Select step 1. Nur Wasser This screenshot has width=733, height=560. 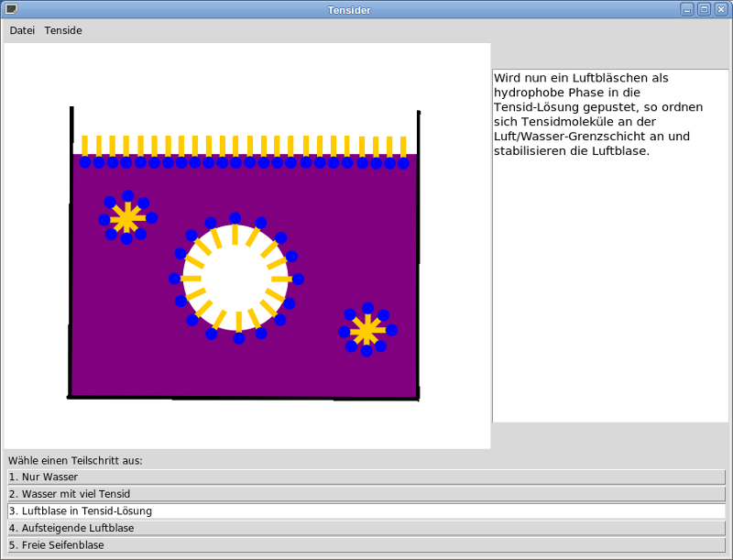[x=366, y=477]
